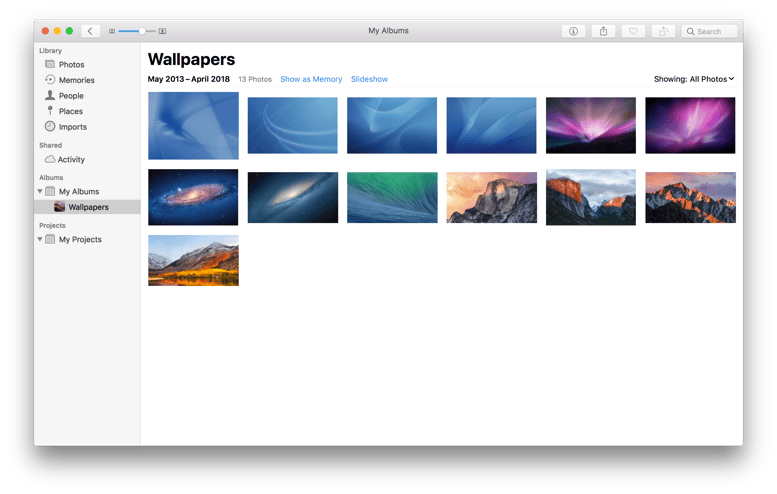Select the Yosemite Half Dome sunset thumbnail

pyautogui.click(x=492, y=197)
